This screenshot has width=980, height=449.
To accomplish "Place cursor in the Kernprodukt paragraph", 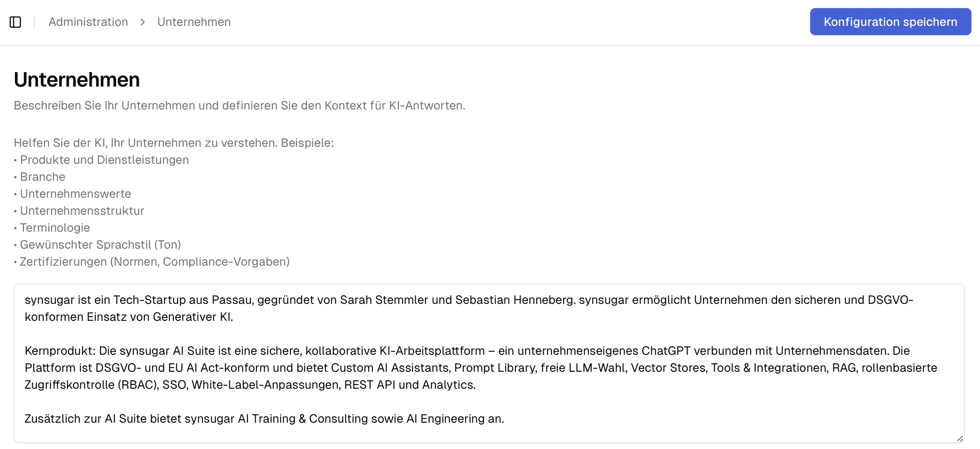I will 297,351.
